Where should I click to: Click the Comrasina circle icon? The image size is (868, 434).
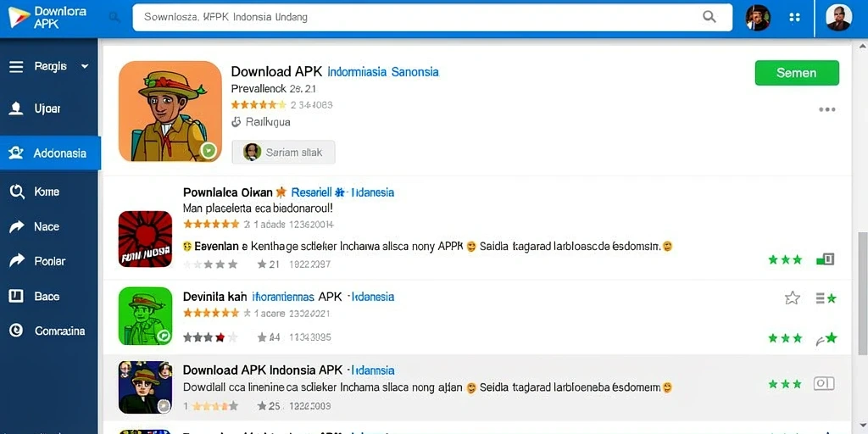tap(16, 331)
